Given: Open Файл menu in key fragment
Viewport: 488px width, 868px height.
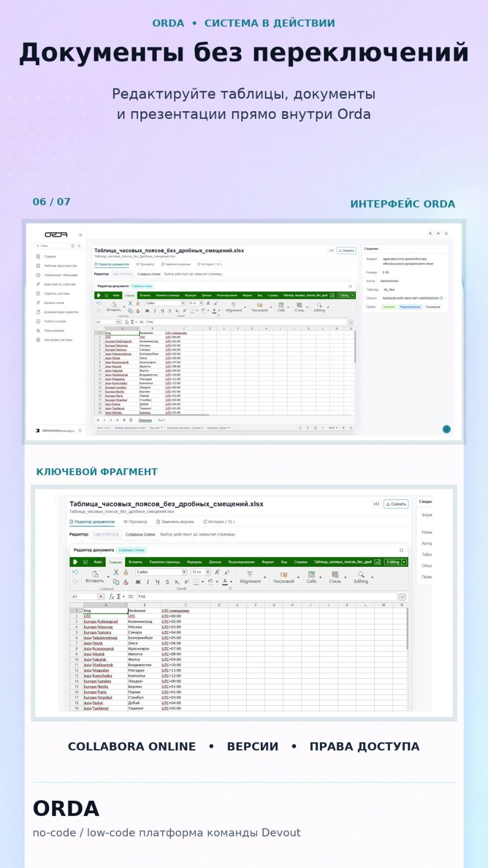Looking at the screenshot, I should [98, 562].
